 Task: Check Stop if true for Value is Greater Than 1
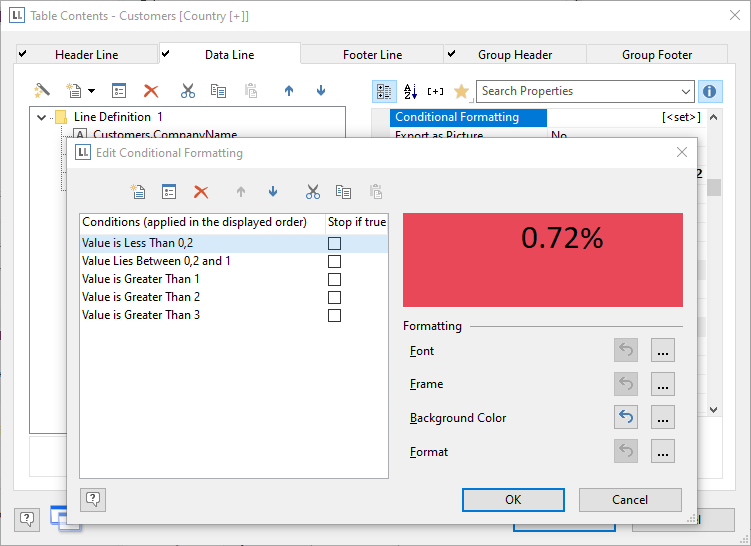coord(334,279)
